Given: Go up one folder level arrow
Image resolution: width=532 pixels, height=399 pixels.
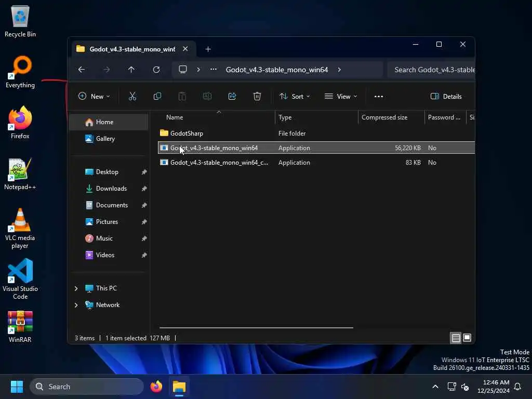Looking at the screenshot, I should pyautogui.click(x=131, y=70).
